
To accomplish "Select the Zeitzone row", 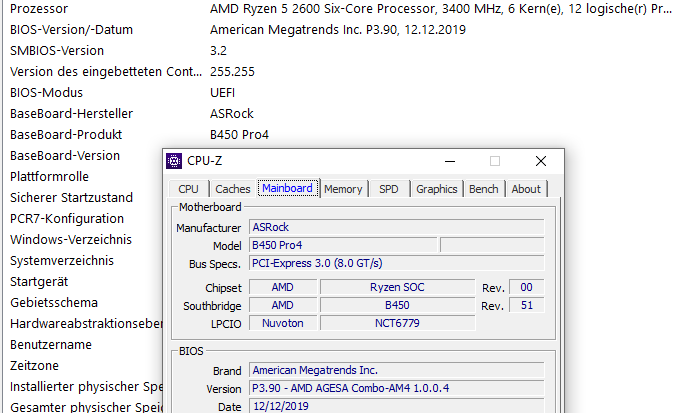I will tap(34, 365).
